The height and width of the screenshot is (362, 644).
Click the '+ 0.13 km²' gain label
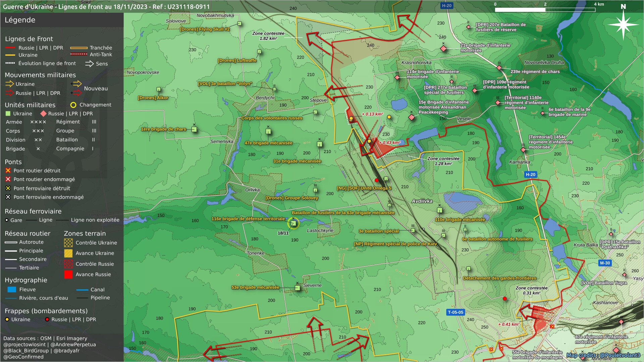(372, 114)
